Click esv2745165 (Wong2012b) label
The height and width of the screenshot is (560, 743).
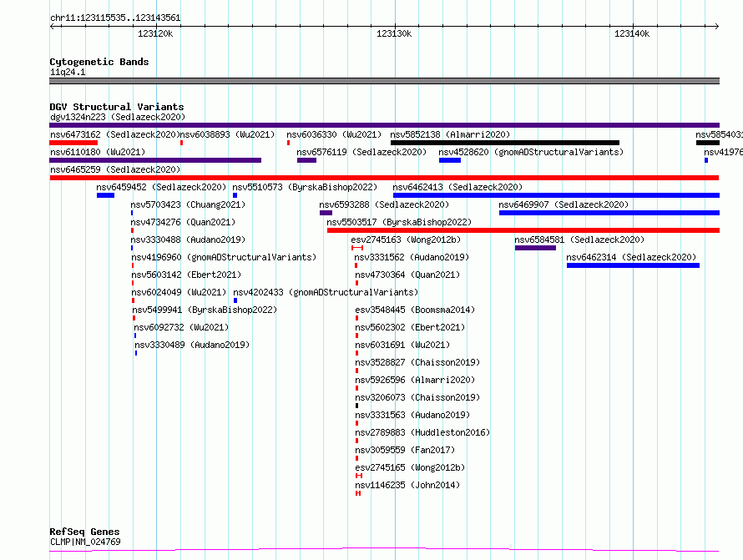(410, 467)
